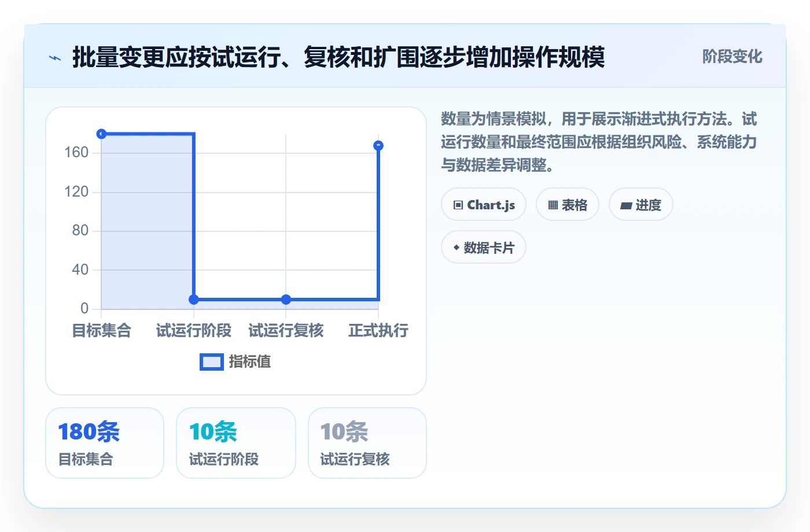
Task: Open the 180条 目标集合 stat card
Action: (105, 443)
